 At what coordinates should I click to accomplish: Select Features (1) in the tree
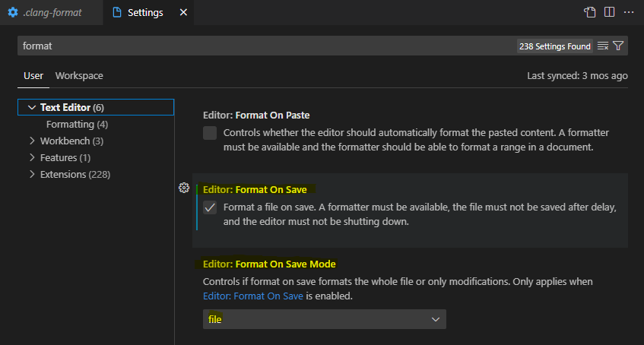click(x=65, y=158)
